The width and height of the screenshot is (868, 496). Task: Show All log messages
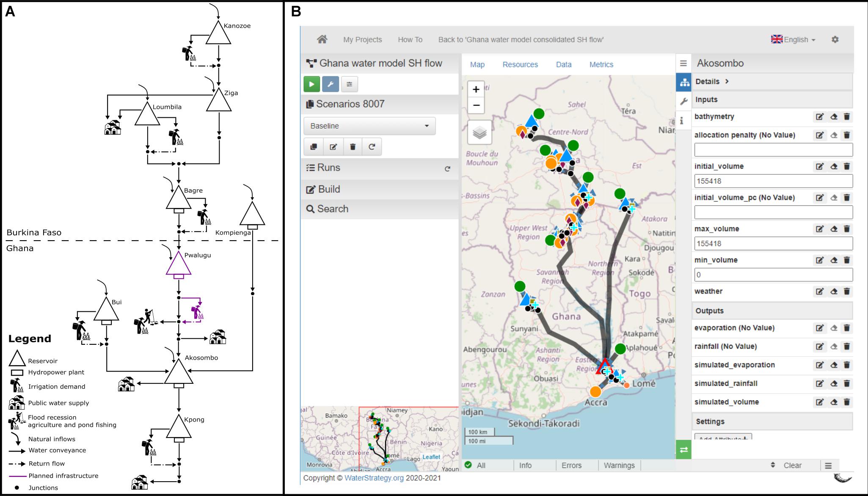[x=481, y=466]
